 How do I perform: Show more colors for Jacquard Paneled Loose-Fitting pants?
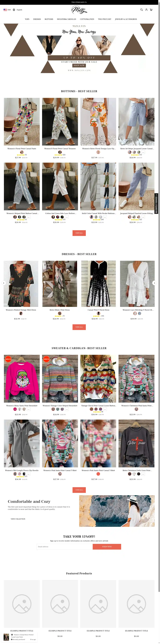143,217
